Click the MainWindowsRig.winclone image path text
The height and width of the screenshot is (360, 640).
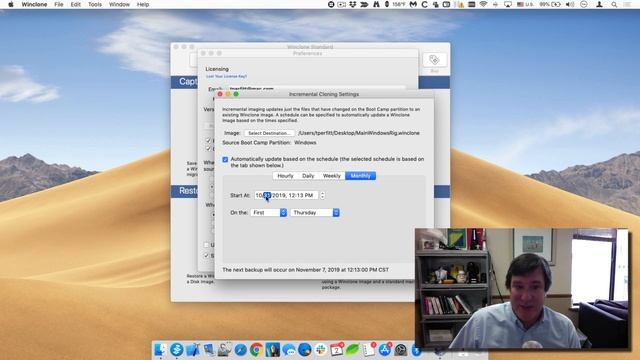coord(359,133)
